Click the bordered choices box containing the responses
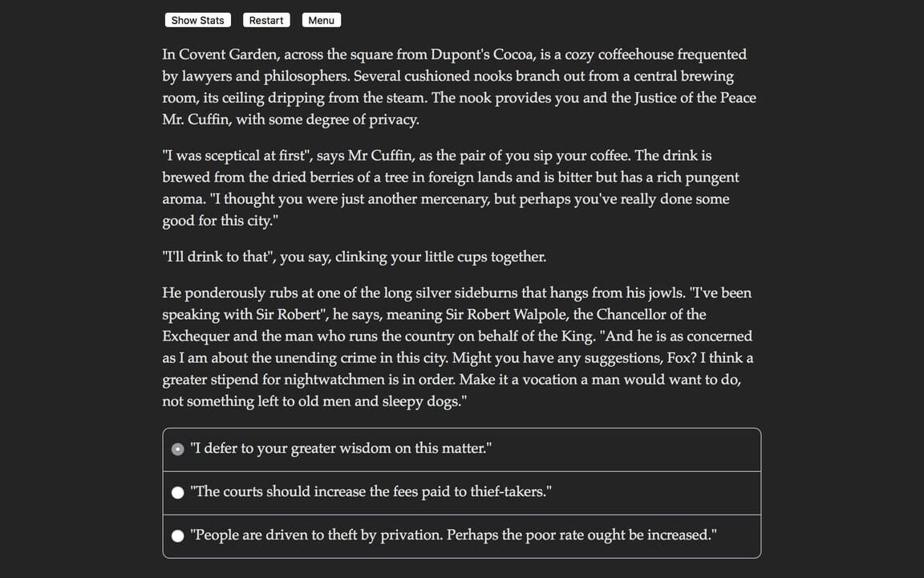This screenshot has height=578, width=924. click(461, 491)
